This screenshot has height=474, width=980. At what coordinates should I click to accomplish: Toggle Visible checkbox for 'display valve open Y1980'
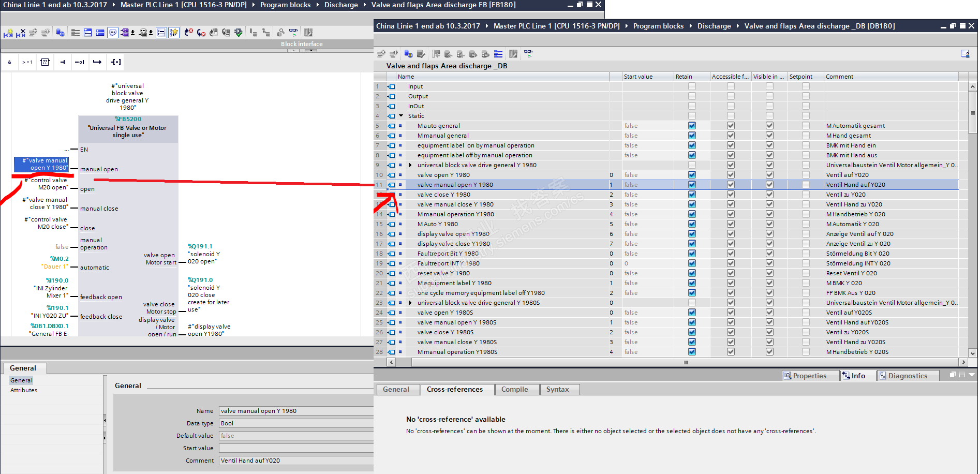(769, 234)
